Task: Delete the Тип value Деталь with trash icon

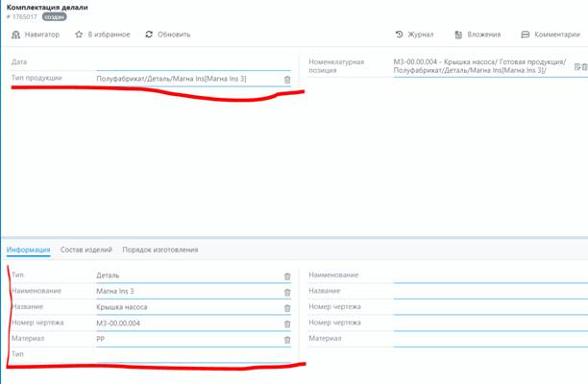Action: coord(286,276)
